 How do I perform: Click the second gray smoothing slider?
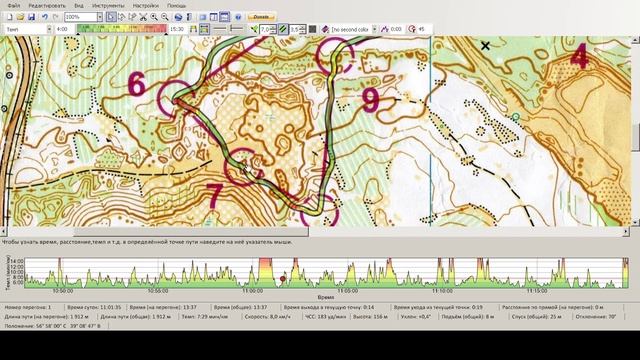[236, 29]
